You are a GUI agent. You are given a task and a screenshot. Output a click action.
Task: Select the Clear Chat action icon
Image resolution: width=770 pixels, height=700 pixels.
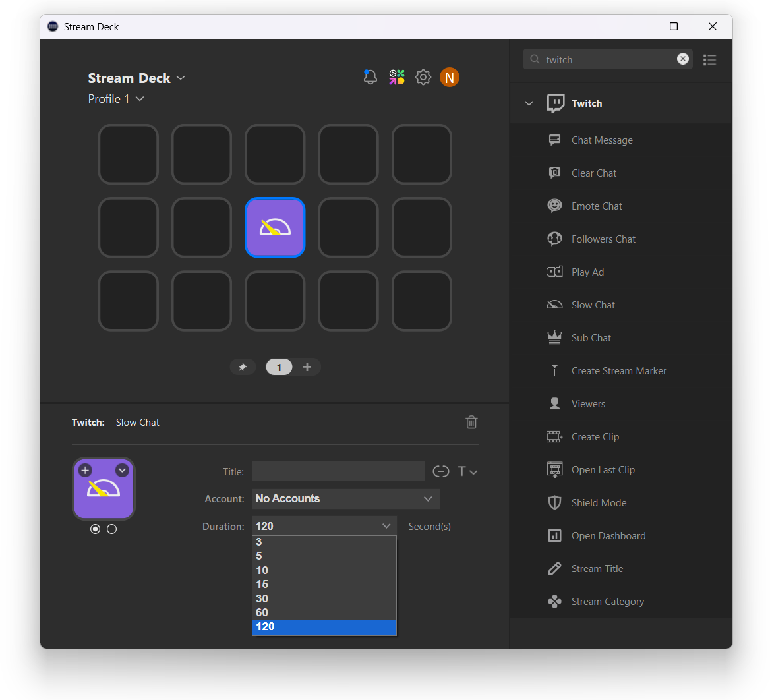(x=554, y=173)
